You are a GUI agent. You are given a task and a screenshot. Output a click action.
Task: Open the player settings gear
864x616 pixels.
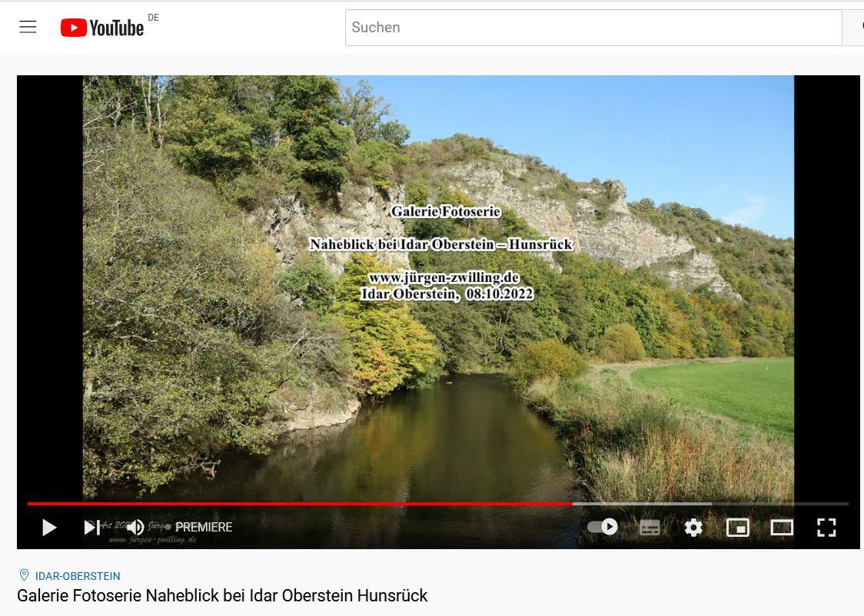click(x=693, y=528)
